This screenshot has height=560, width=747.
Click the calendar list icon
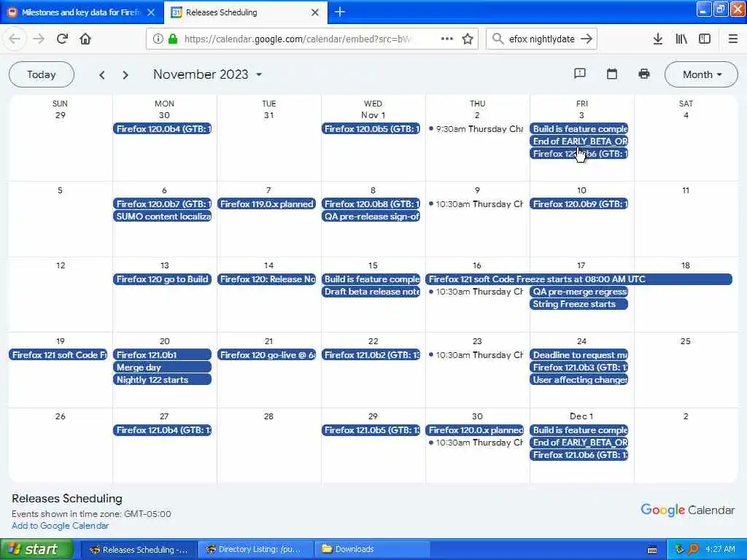(x=612, y=74)
